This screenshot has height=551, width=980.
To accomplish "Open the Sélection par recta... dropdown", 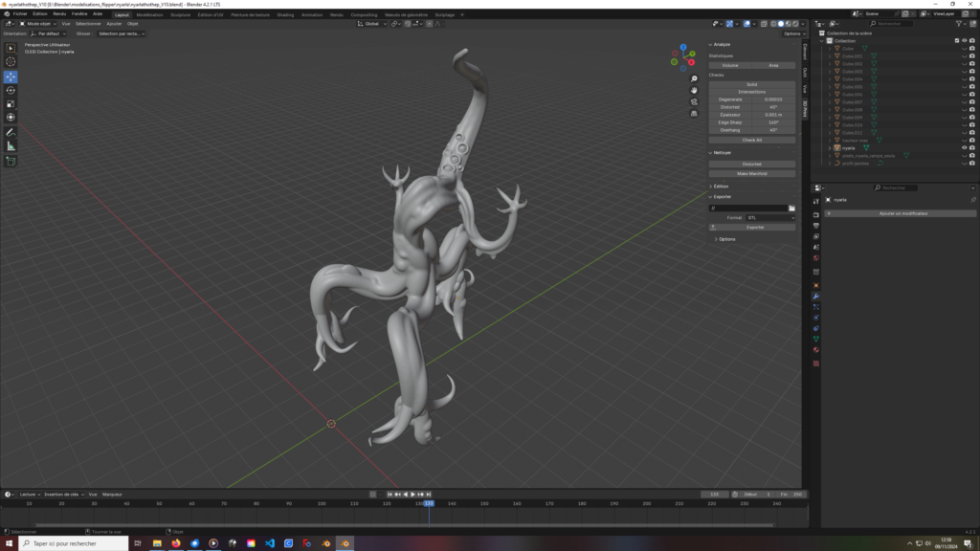I will pos(122,33).
